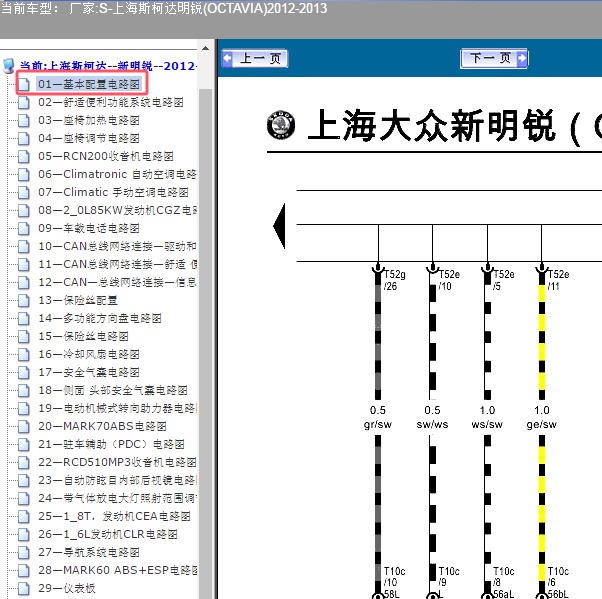The width and height of the screenshot is (602, 599).
Task: Open 28—MARK60 ABS+ESP entry
Action: point(117,570)
